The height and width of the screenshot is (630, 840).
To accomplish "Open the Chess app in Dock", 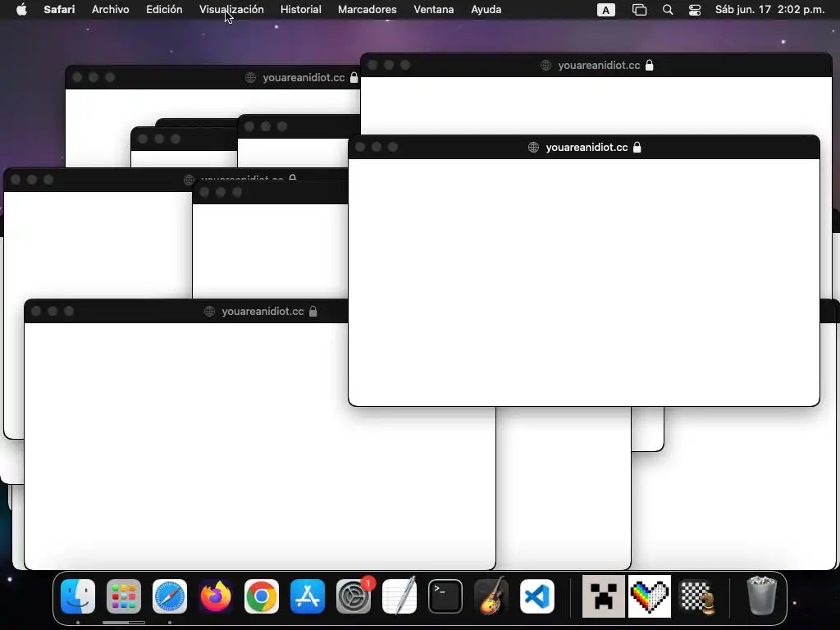I will tap(696, 596).
